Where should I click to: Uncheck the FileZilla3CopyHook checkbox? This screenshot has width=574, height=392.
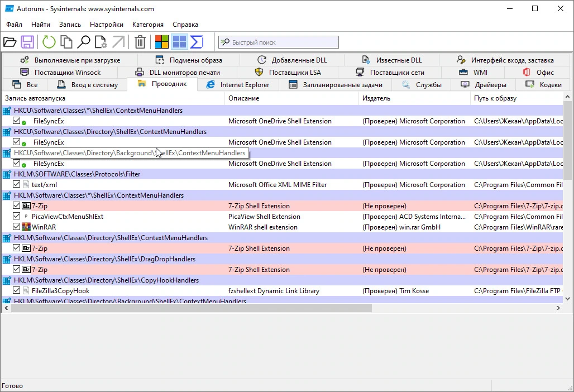click(16, 290)
